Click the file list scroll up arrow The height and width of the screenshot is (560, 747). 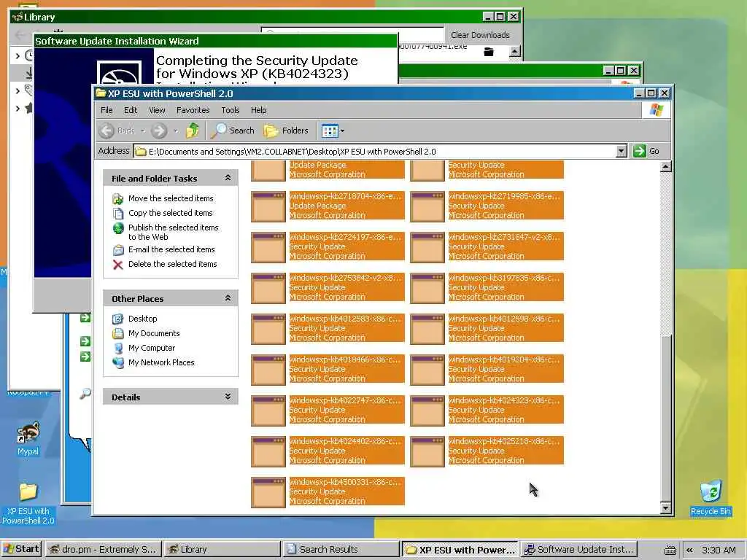pos(666,166)
